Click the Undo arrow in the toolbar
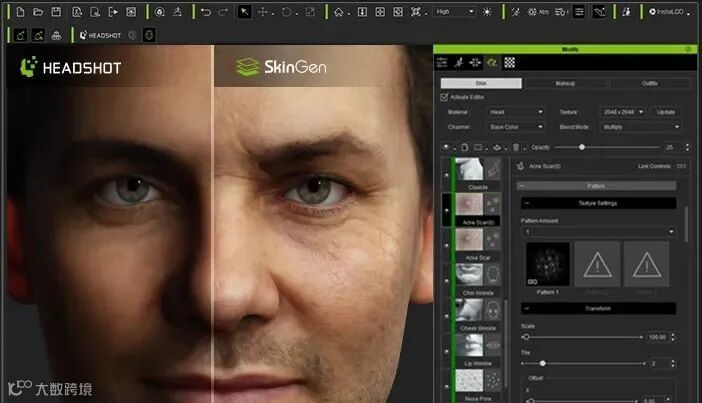The image size is (702, 403). [x=206, y=12]
